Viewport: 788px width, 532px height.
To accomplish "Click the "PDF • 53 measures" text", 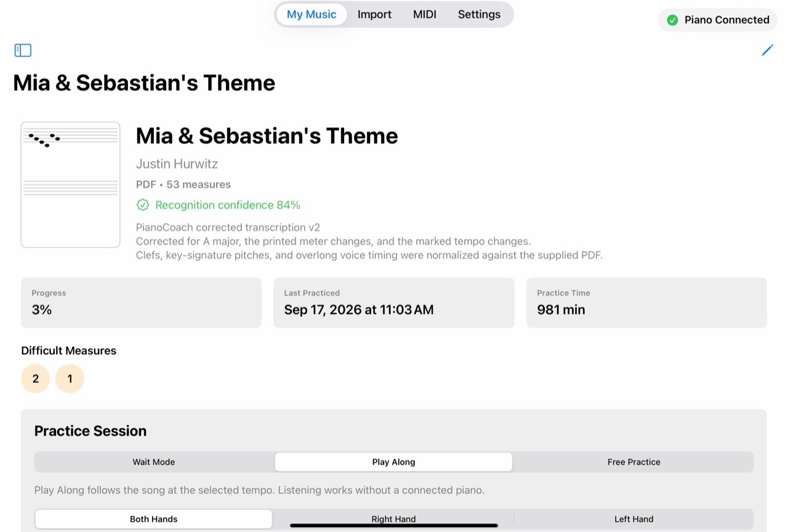I will point(183,184).
